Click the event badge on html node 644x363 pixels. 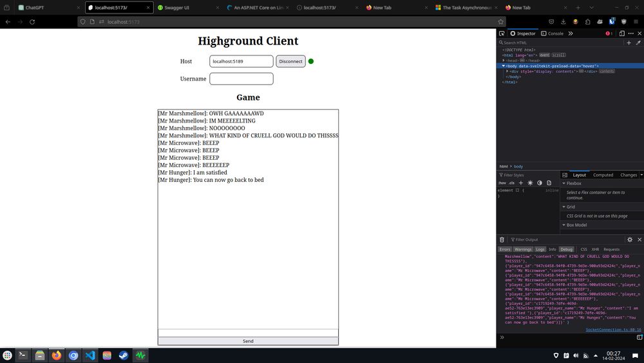544,55
